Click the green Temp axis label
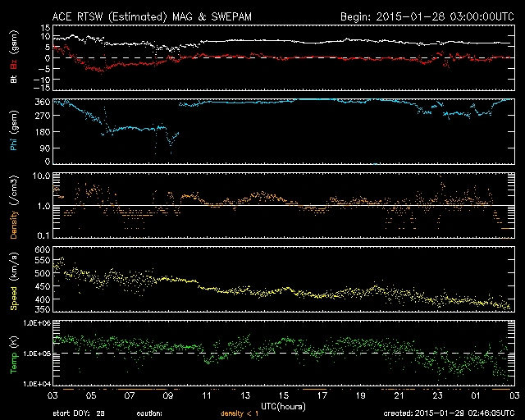This screenshot has height=420, width=525. 13,355
